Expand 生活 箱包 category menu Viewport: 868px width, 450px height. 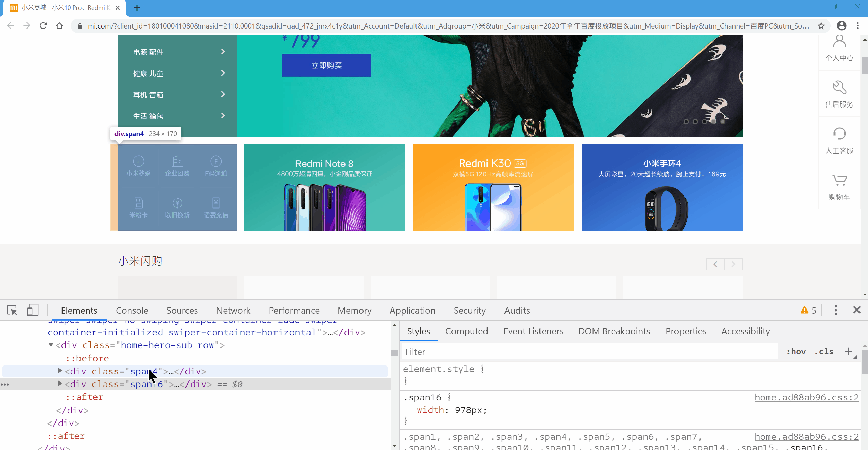click(177, 116)
